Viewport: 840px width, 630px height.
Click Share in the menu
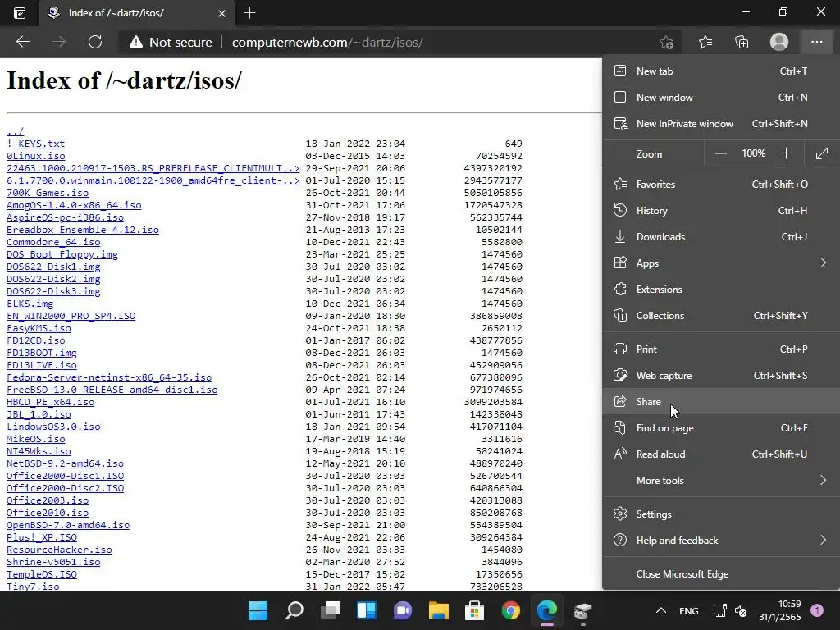click(721, 402)
